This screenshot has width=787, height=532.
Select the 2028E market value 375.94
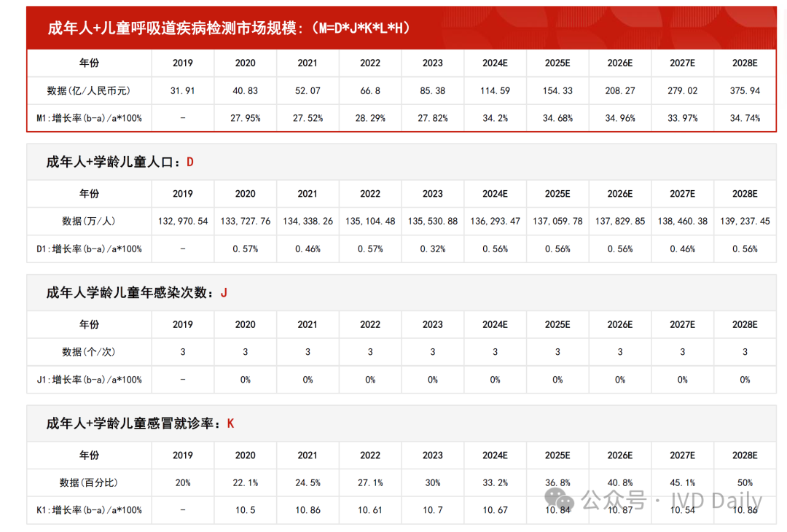click(x=745, y=91)
